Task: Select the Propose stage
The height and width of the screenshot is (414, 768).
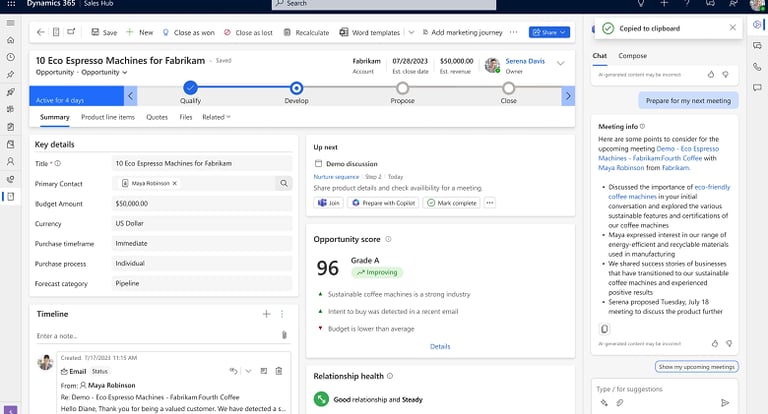Action: [402, 88]
